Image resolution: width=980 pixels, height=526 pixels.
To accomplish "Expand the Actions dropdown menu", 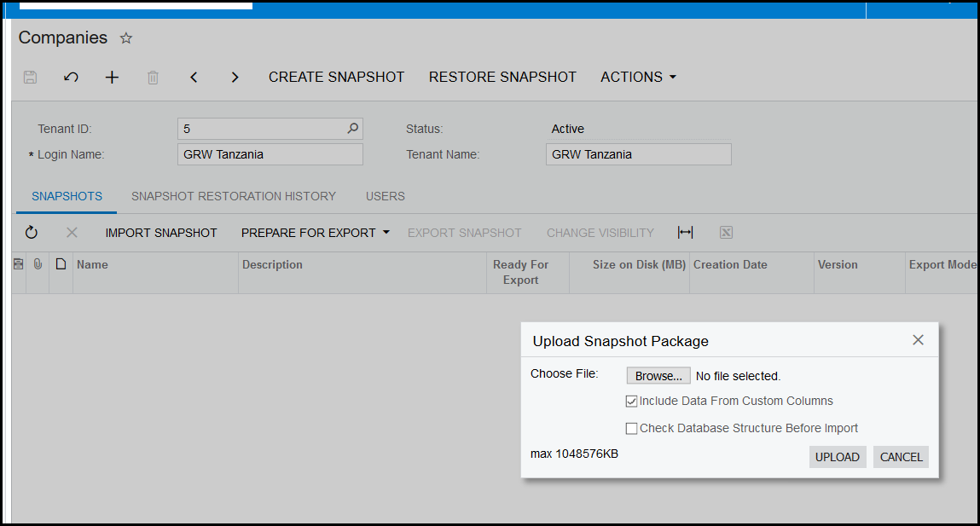I will [638, 78].
